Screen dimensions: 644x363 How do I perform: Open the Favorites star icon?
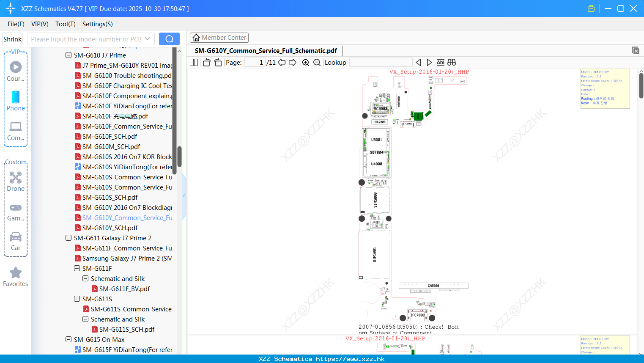point(16,277)
